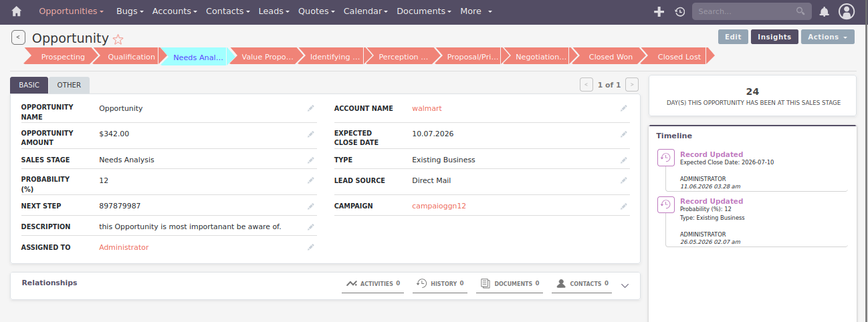Open the More menu dropdown
The image size is (868, 322).
coord(476,11)
